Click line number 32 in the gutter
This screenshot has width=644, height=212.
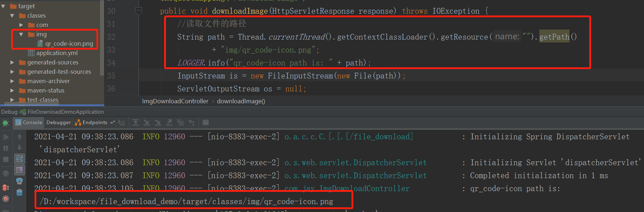[x=111, y=37]
